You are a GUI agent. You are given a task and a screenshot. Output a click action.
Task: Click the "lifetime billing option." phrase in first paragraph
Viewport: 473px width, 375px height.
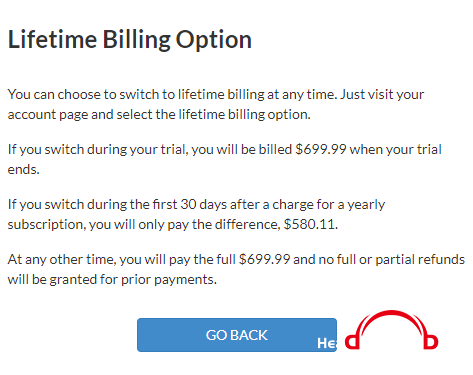[244, 115]
